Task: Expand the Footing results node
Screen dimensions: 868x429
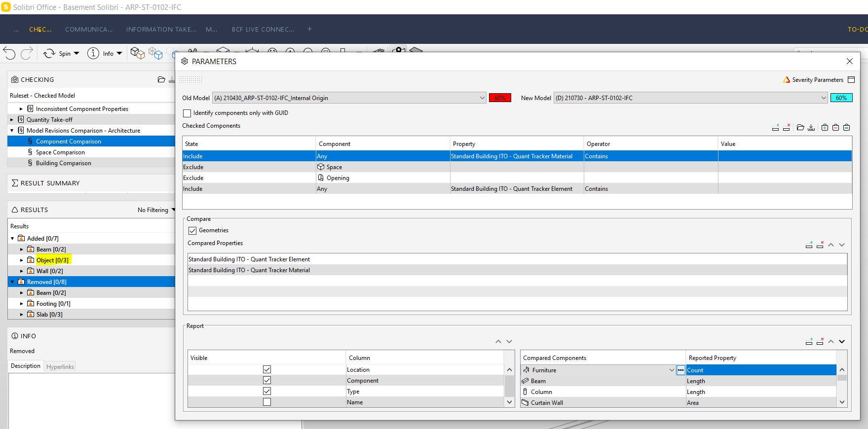Action: (21, 304)
